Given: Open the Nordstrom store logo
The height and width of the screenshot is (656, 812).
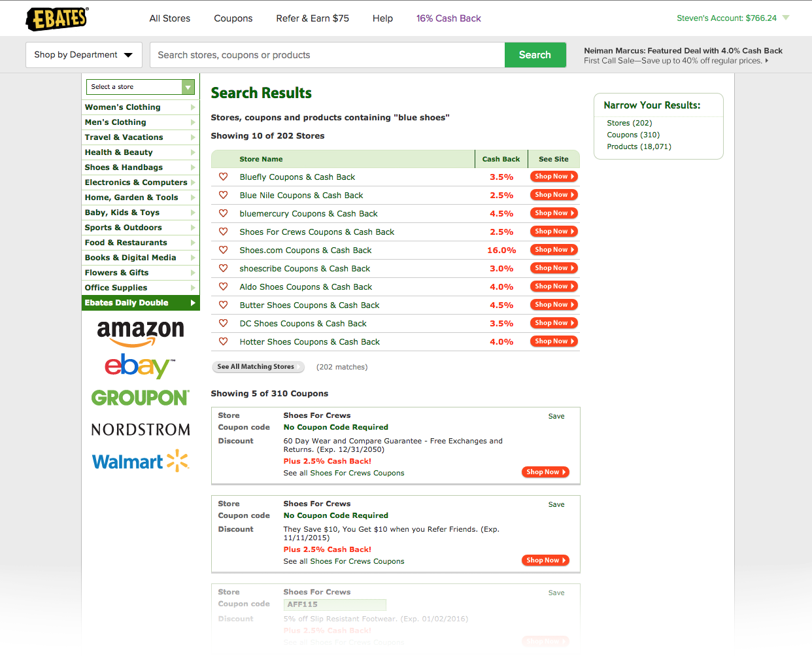Looking at the screenshot, I should click(x=141, y=430).
